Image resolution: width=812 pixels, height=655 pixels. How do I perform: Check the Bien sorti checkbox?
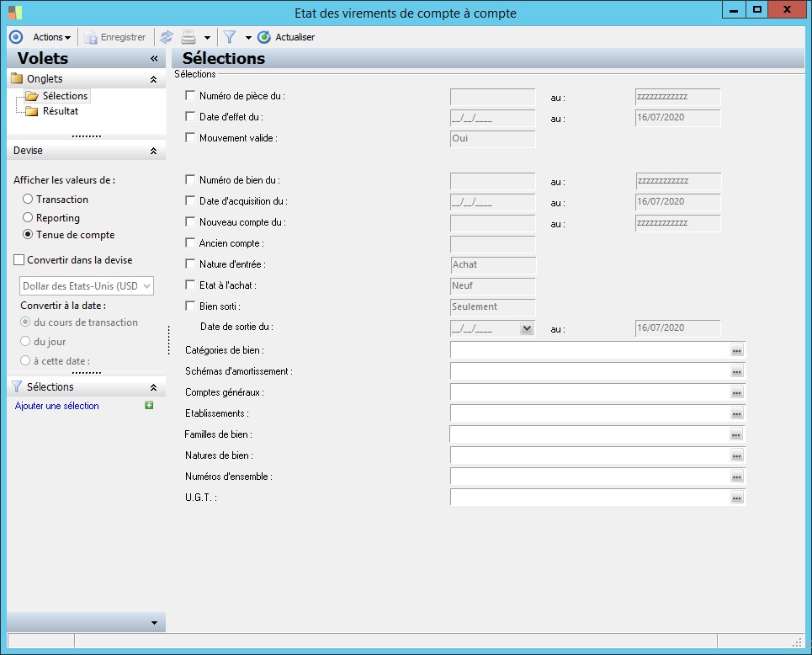pyautogui.click(x=190, y=306)
